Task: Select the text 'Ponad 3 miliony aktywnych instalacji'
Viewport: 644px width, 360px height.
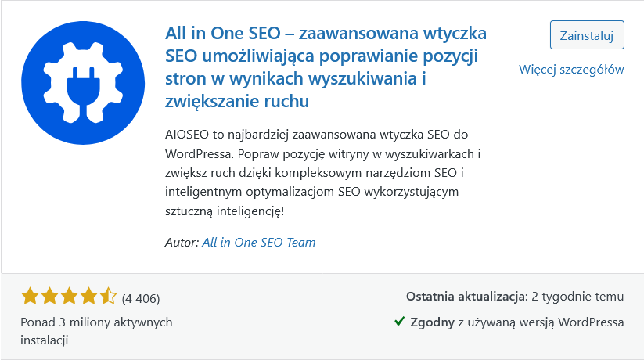Action: point(96,331)
